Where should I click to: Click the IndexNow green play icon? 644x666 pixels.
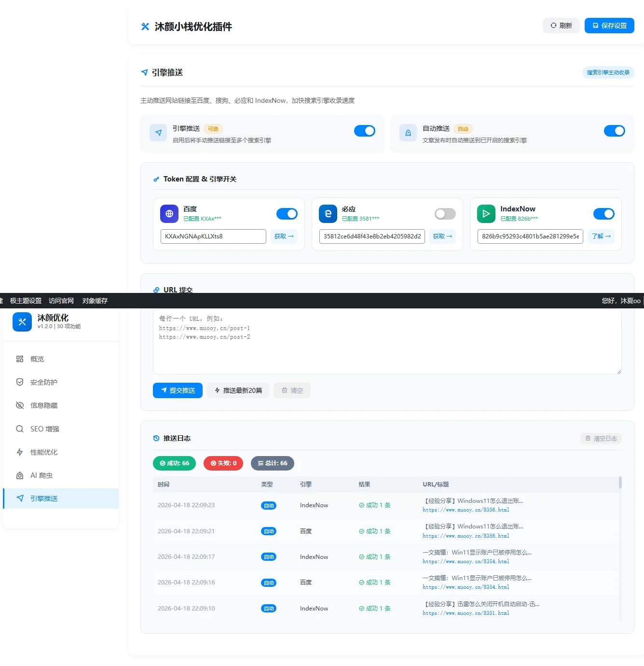pyautogui.click(x=486, y=214)
